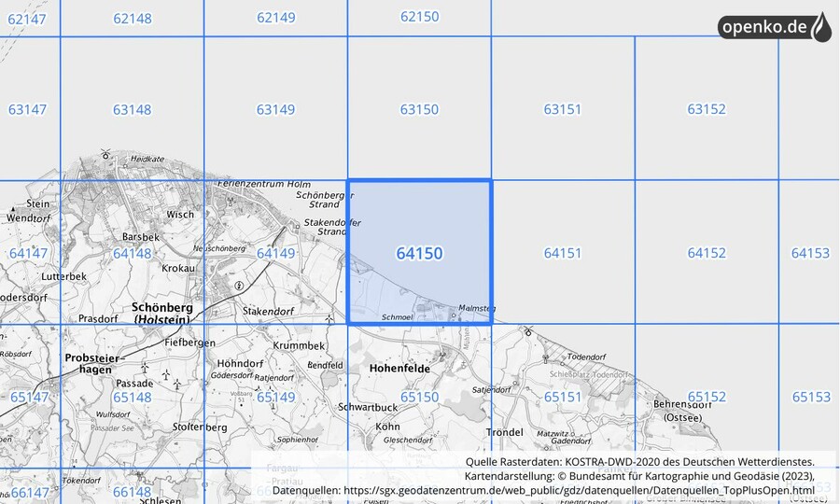Click the Probsteierhagen place name
Image resolution: width=840 pixels, height=504 pixels.
(x=95, y=364)
